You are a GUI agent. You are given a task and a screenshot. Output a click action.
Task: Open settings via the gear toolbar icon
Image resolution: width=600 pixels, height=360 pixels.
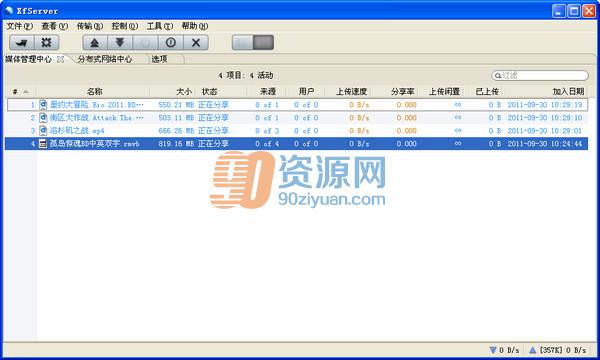pyautogui.click(x=47, y=42)
